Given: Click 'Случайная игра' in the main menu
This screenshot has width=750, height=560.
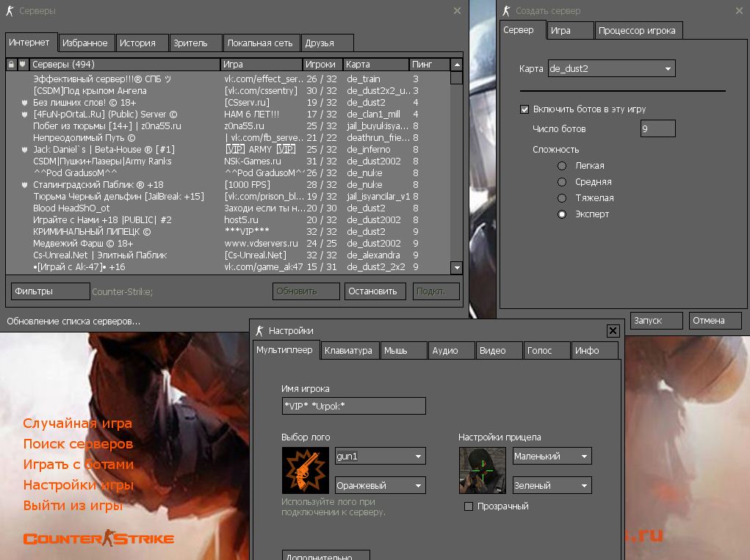Looking at the screenshot, I should tap(77, 423).
